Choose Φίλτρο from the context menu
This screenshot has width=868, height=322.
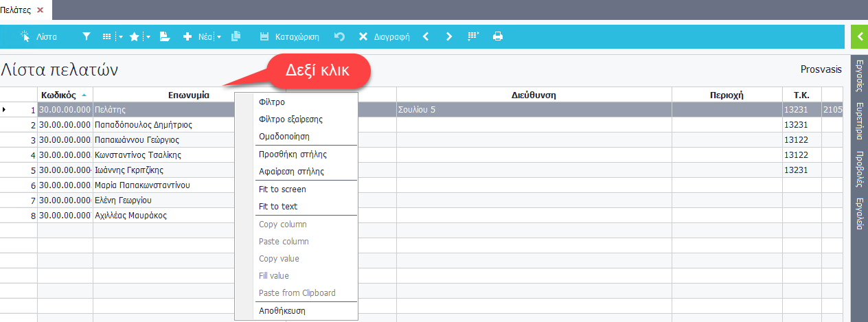click(271, 102)
